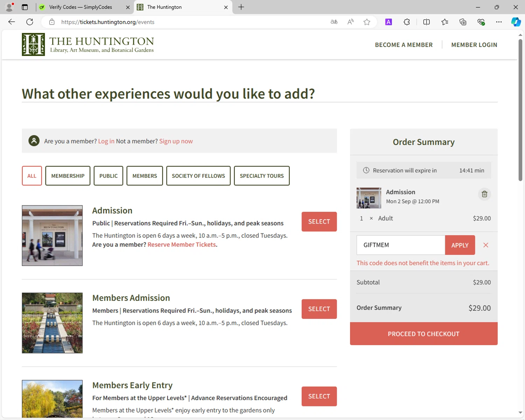The height and width of the screenshot is (420, 525).
Task: Open the Admission entrance thumbnail
Action: (52, 236)
